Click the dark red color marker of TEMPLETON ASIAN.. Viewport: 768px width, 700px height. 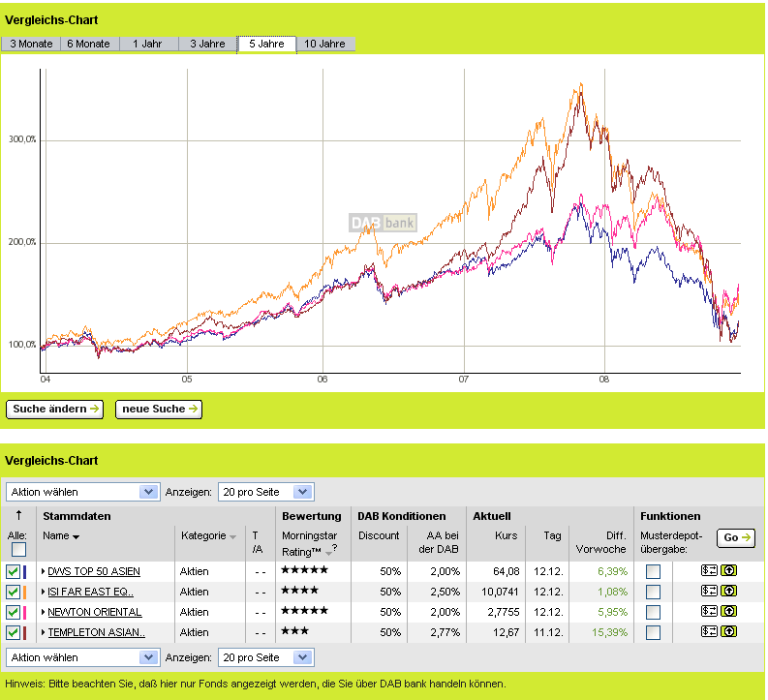pyautogui.click(x=24, y=632)
